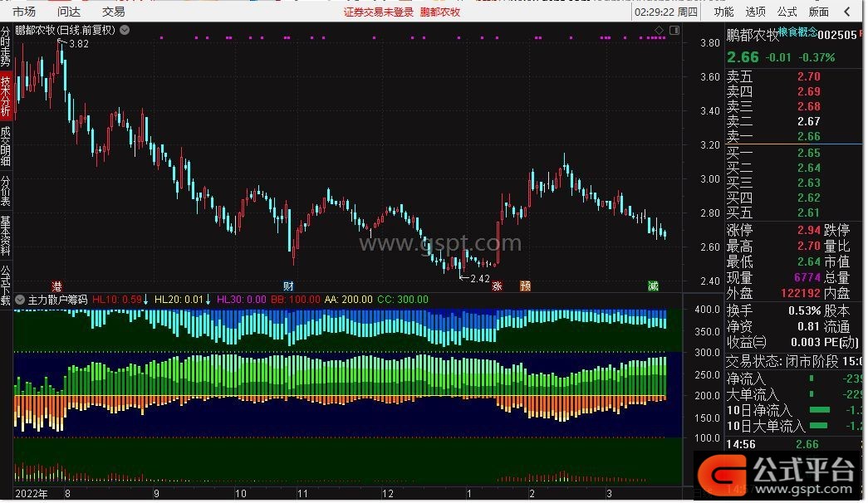Viewport: 868px width, 503px height.
Task: Click the 预 marker on chart
Action: click(x=525, y=286)
